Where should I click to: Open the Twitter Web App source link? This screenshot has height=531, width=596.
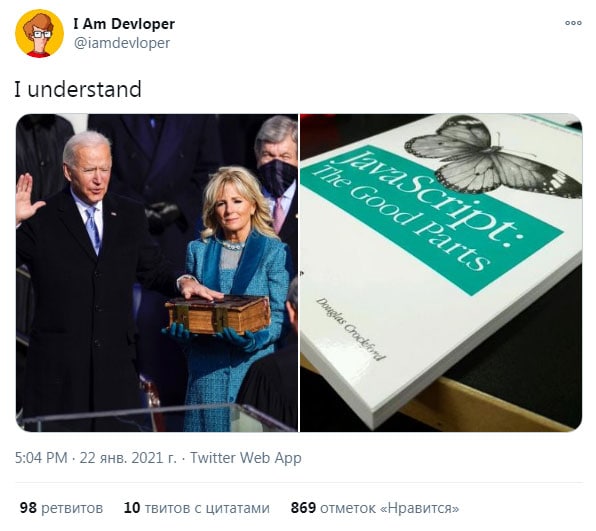coord(246,458)
